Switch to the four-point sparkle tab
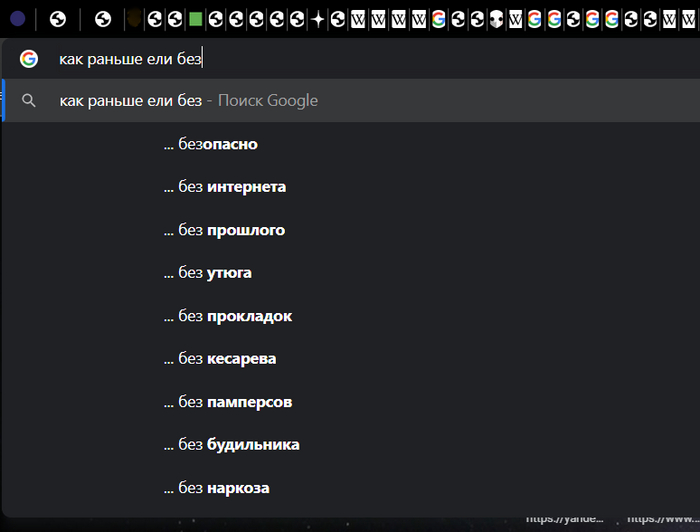The image size is (700, 532). (x=318, y=18)
